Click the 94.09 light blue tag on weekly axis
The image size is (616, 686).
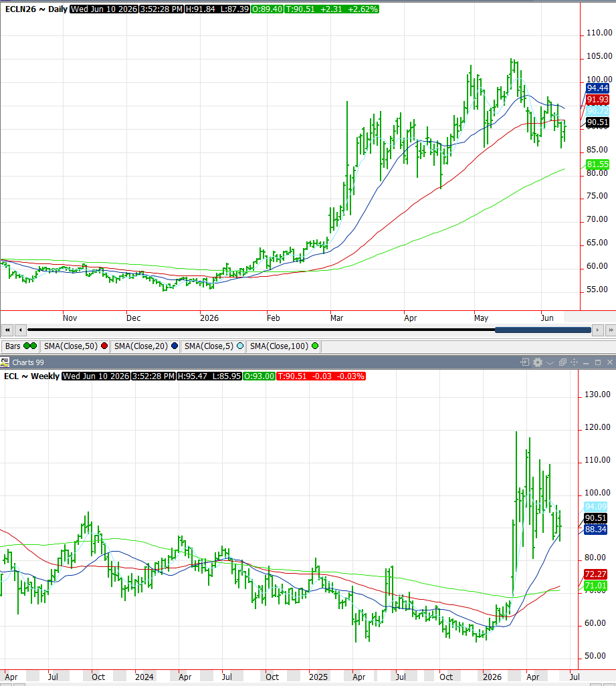(596, 507)
